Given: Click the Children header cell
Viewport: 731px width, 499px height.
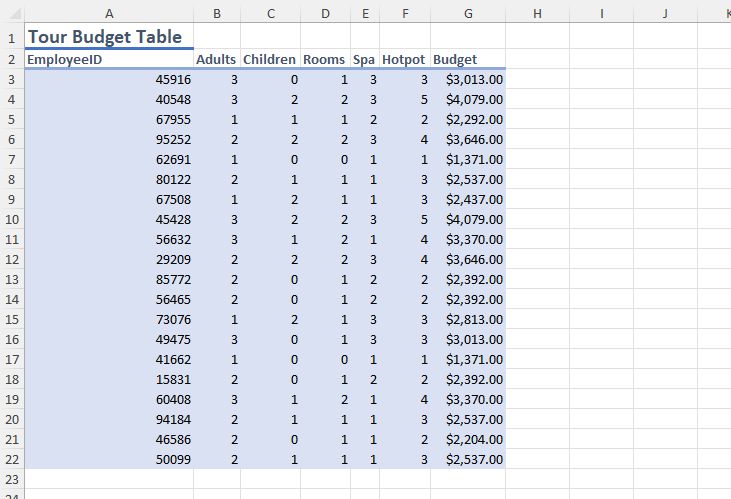Looking at the screenshot, I should (x=270, y=59).
